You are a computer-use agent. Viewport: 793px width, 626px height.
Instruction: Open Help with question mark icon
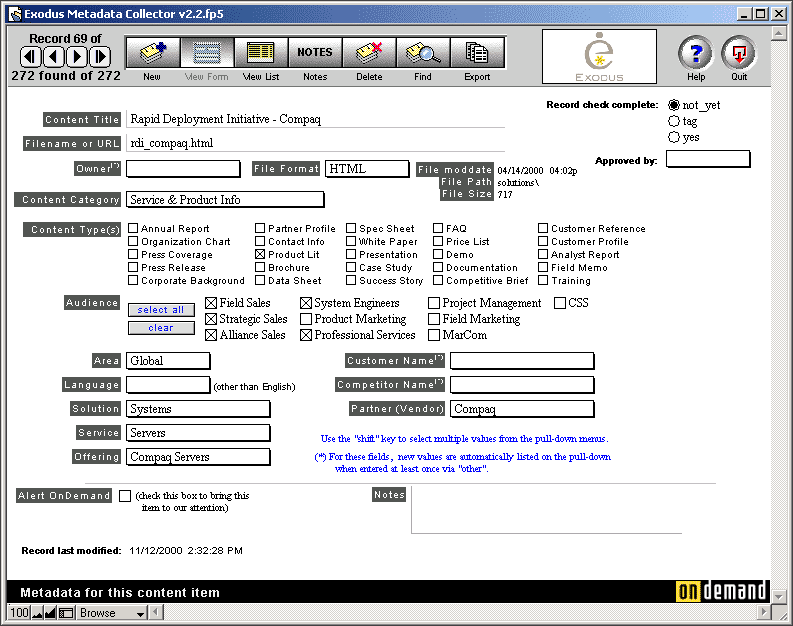[x=695, y=53]
